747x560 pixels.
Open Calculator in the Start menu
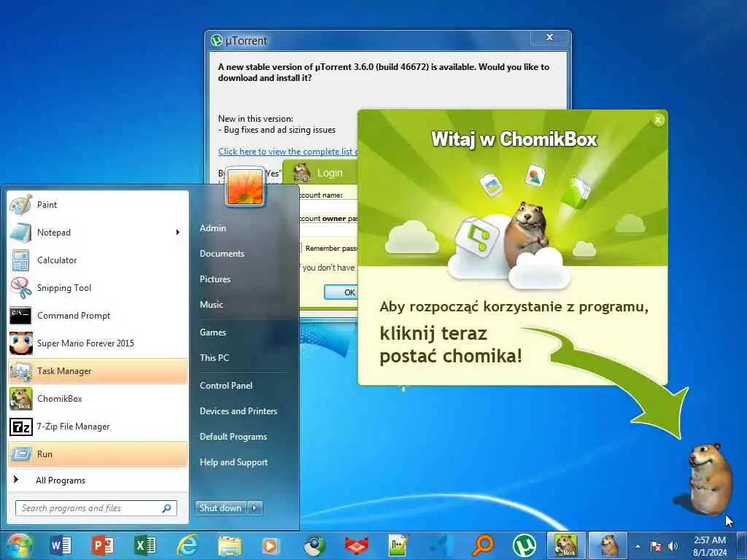tap(98, 260)
